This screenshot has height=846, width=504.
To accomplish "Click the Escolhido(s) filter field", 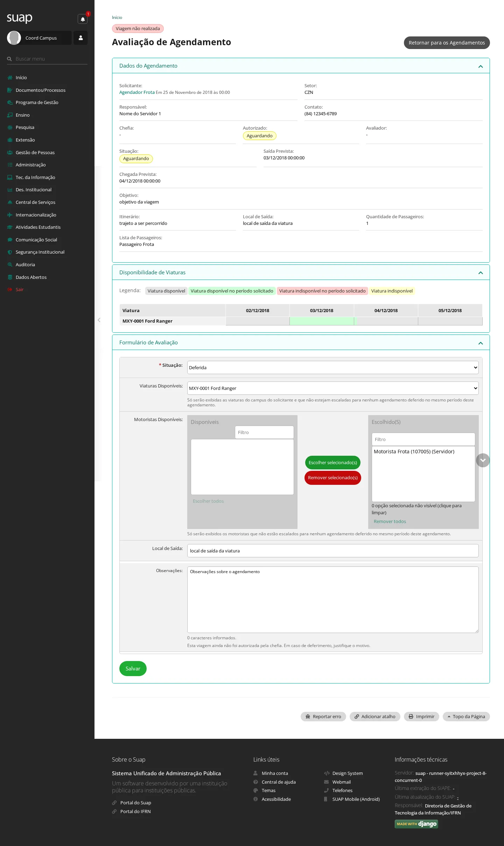I will click(423, 439).
